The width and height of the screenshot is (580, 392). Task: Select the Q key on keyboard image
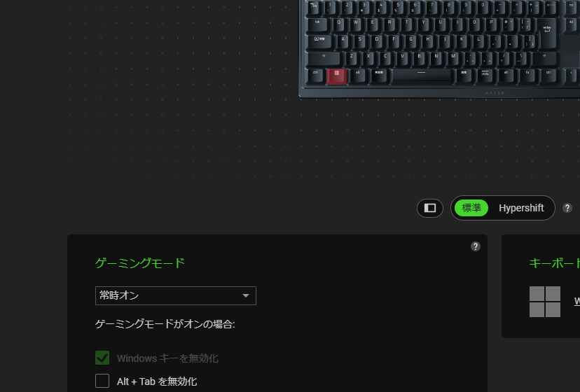tap(338, 24)
